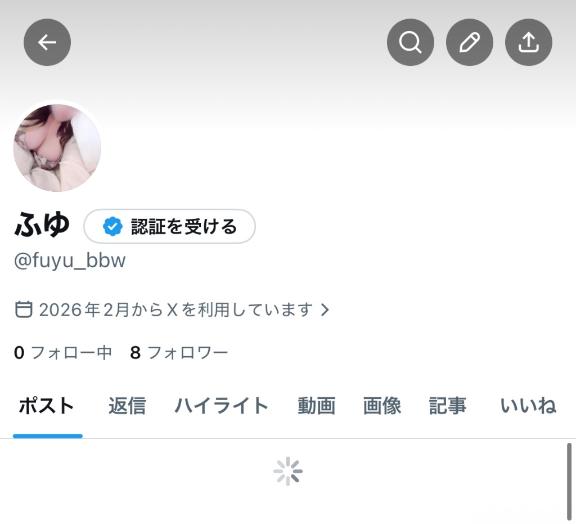Screen dimensions: 576x524
Task: View the 8 フォロワー list
Action: [179, 352]
